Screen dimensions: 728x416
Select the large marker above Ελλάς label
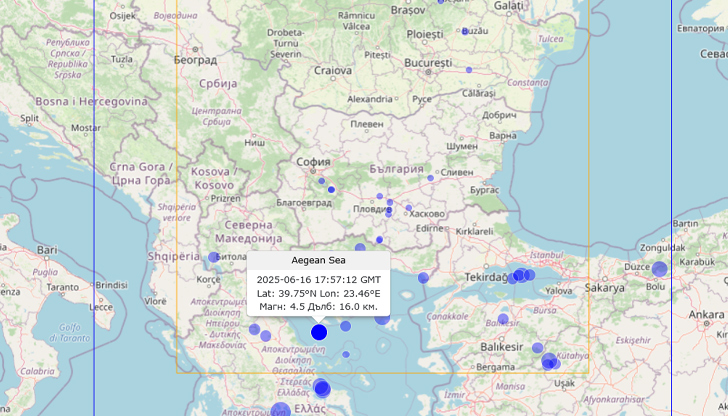[321, 388]
